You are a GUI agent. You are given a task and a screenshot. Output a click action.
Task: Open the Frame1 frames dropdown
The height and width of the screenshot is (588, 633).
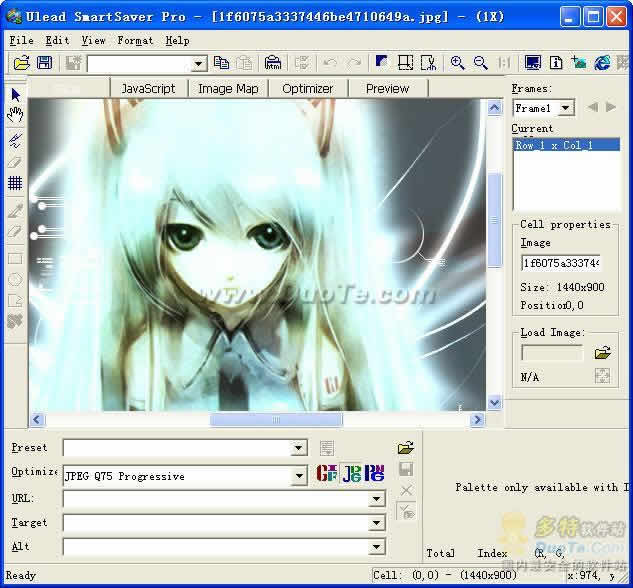pyautogui.click(x=566, y=108)
